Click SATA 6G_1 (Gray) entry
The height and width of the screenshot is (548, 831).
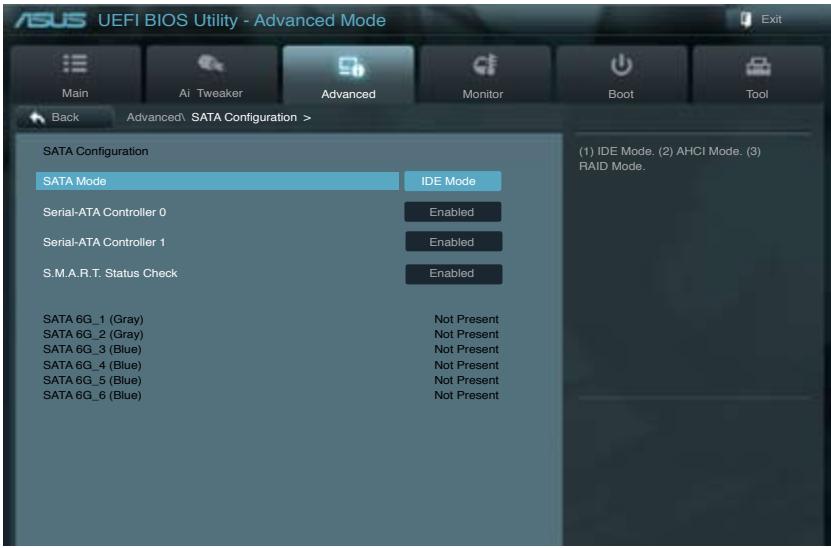click(93, 319)
